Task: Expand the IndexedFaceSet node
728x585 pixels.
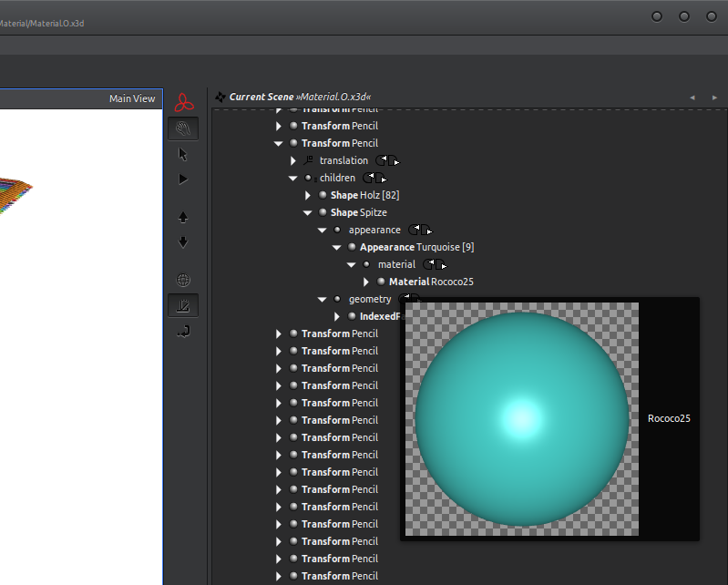Action: 337,316
